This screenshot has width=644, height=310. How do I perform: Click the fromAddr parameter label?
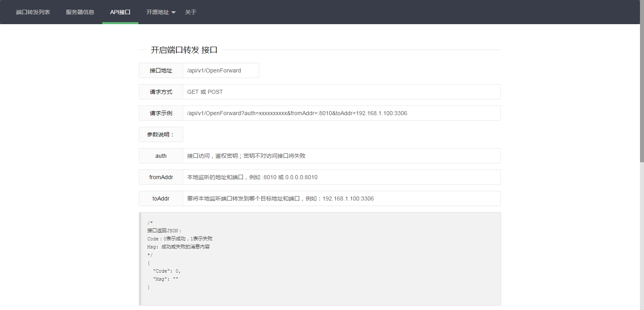[x=161, y=177]
